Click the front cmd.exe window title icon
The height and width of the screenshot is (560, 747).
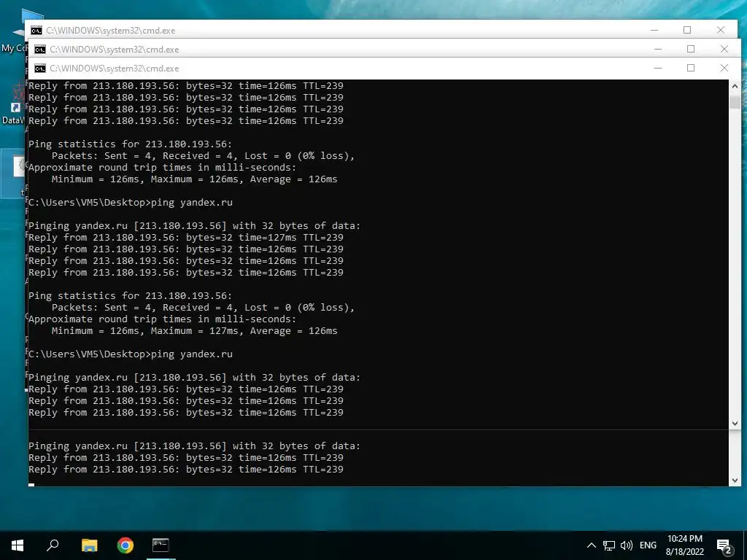pyautogui.click(x=40, y=69)
